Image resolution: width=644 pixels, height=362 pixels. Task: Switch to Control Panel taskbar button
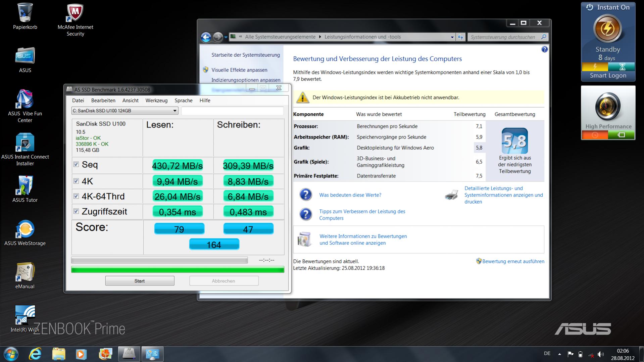[152, 354]
